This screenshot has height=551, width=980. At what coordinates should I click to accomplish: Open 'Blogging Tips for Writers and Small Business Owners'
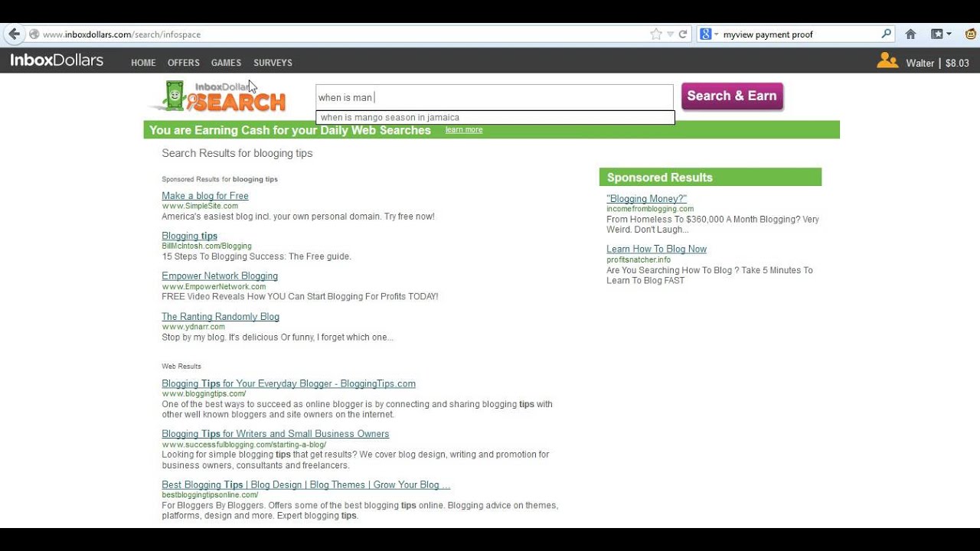pos(276,434)
